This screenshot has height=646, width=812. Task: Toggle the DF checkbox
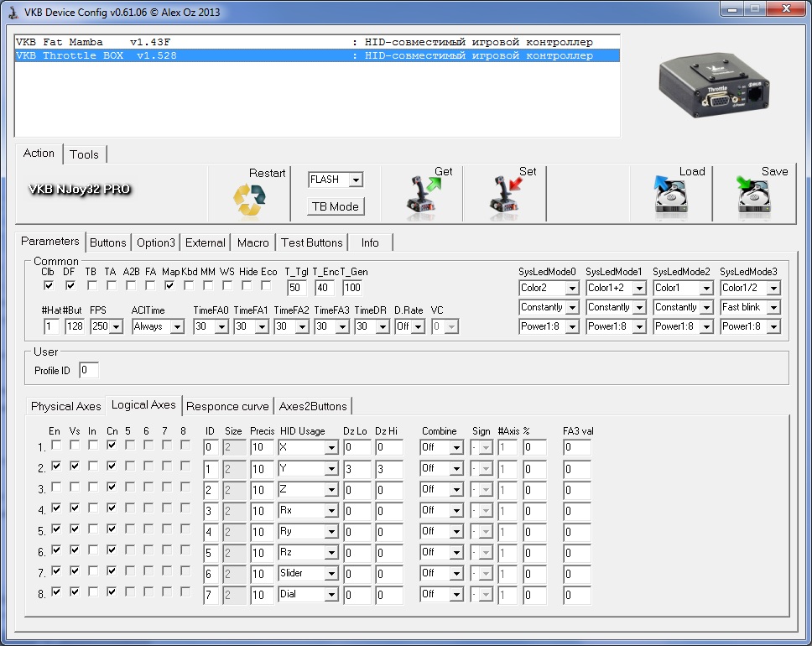(70, 285)
